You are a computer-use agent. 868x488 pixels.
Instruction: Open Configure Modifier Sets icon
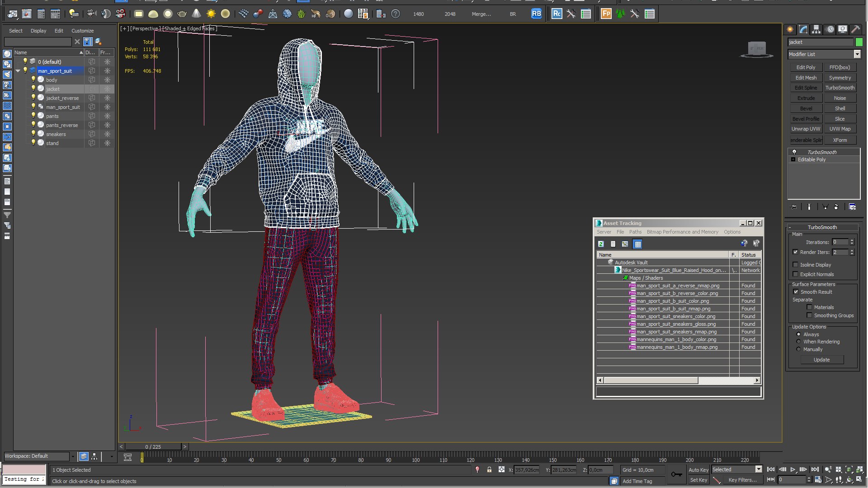click(852, 207)
